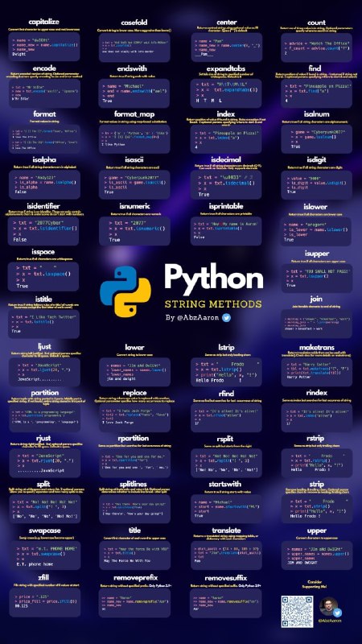Click the swapcase code example box
Image resolution: width=362 pixels, height=644 pixels.
45,555
